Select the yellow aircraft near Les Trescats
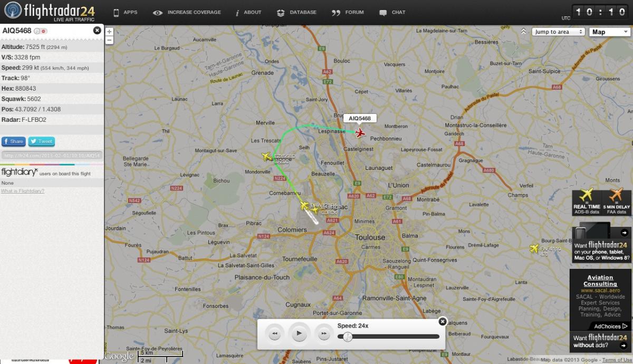The height and width of the screenshot is (364, 633). [x=267, y=156]
